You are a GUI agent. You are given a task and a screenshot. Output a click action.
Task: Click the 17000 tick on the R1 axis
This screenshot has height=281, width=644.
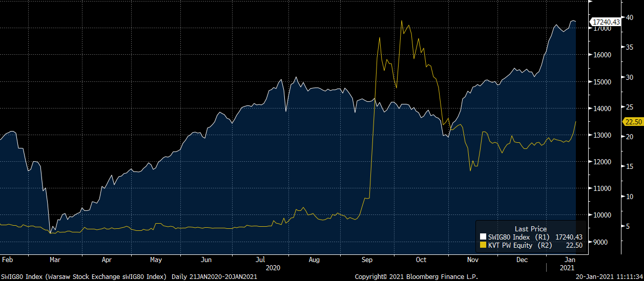(601, 28)
